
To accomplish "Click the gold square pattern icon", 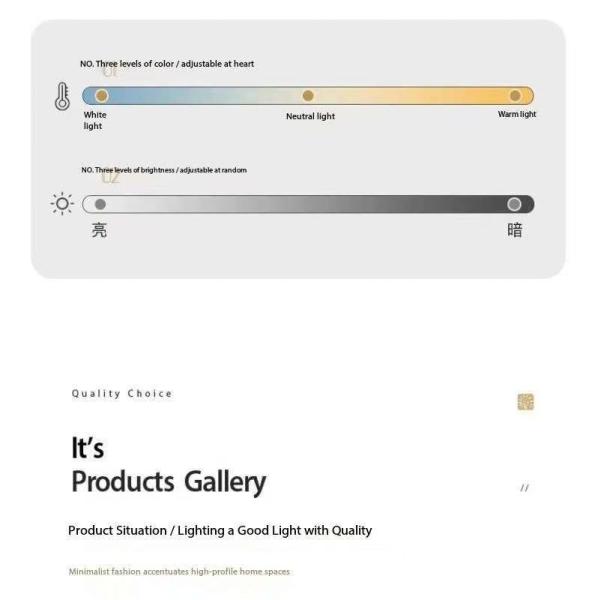I will pos(525,402).
